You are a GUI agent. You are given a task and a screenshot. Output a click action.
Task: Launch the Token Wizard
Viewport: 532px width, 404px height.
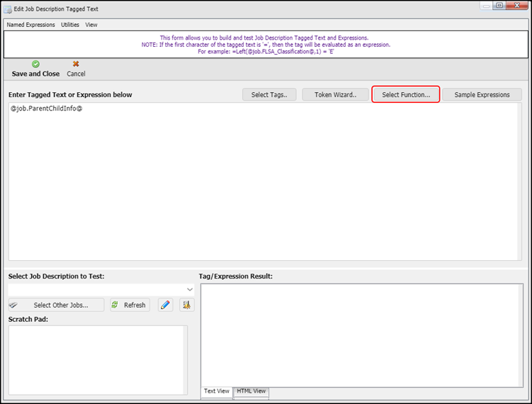click(x=335, y=94)
